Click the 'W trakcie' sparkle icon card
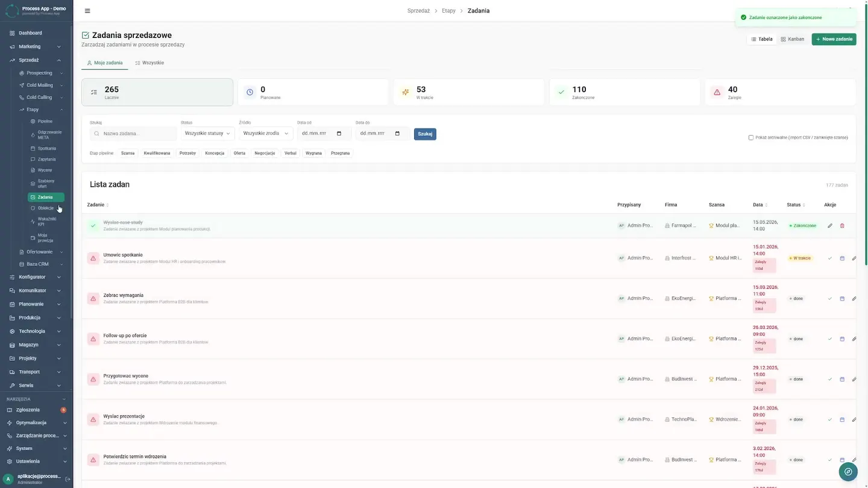 tap(406, 92)
